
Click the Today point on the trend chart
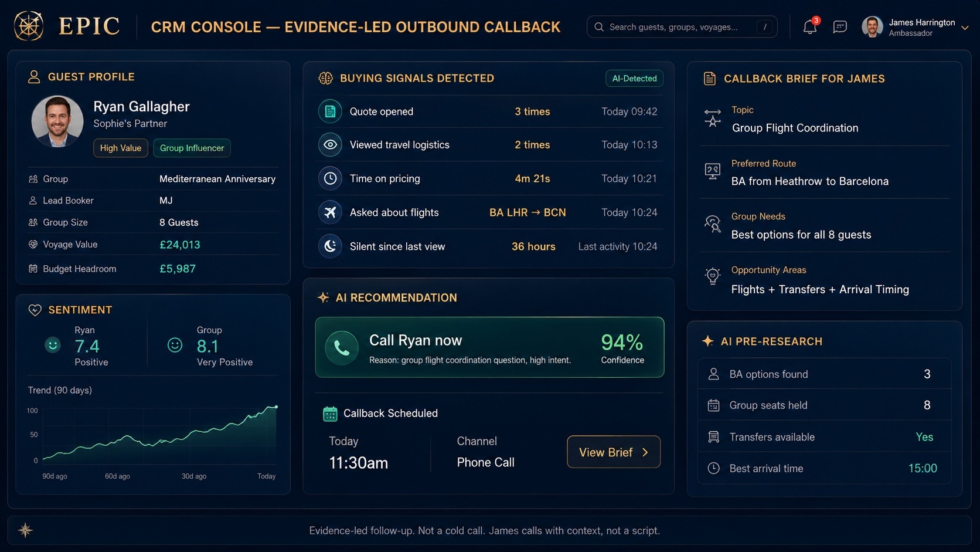point(276,407)
